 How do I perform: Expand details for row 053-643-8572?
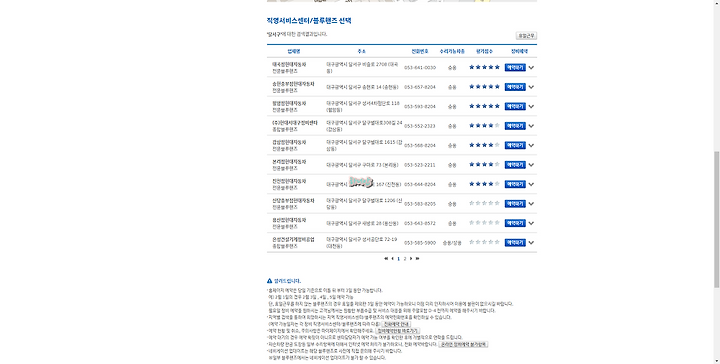(531, 223)
